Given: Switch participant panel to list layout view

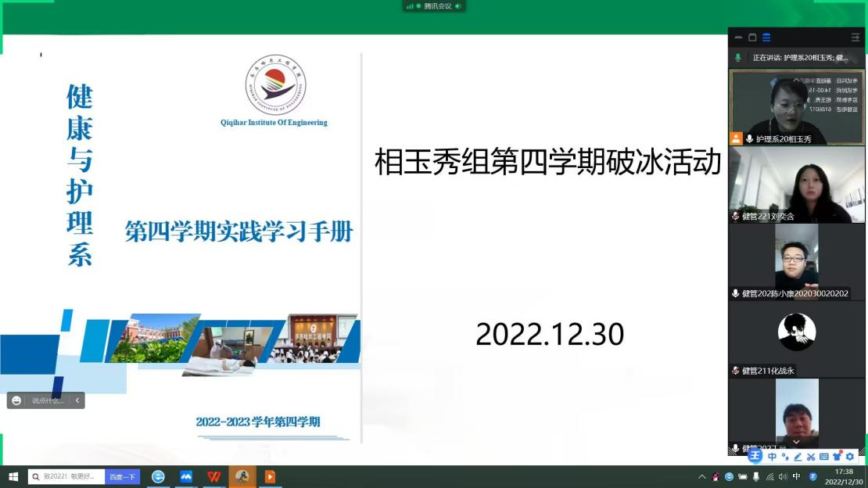Looking at the screenshot, I should pyautogui.click(x=766, y=38).
